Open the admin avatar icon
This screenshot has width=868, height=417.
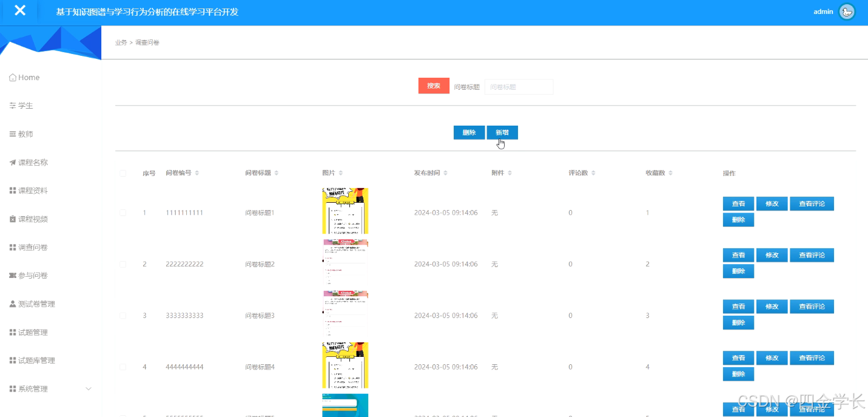847,12
